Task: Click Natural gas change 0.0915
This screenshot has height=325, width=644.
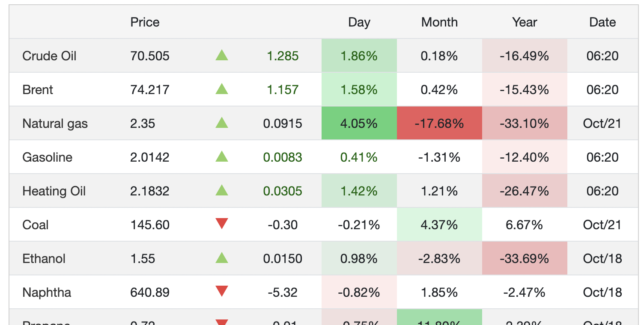Action: (x=283, y=124)
